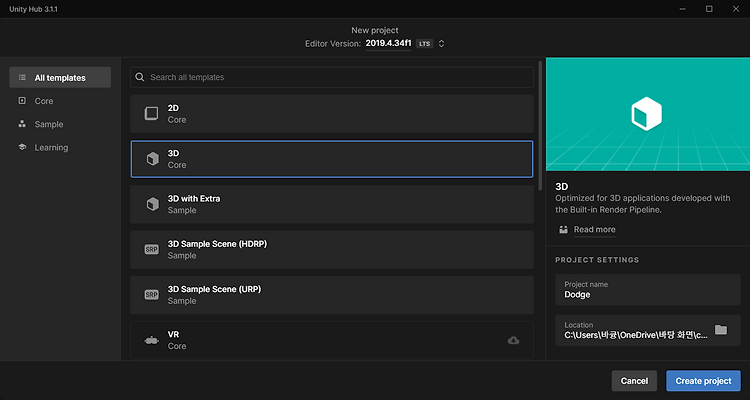750x400 pixels.
Task: Edit the Project name field
Action: [x=648, y=289]
